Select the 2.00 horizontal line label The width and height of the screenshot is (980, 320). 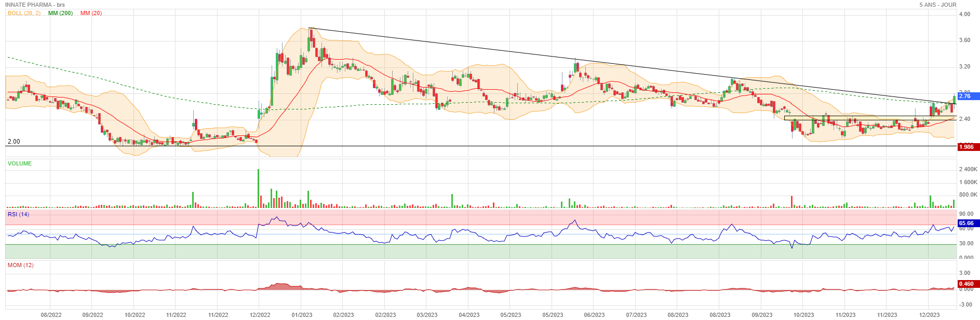coord(14,142)
